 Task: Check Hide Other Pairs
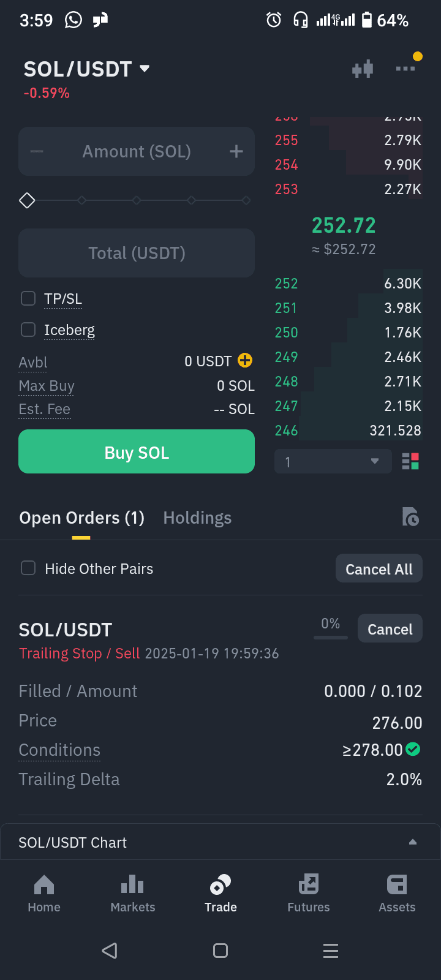point(28,568)
